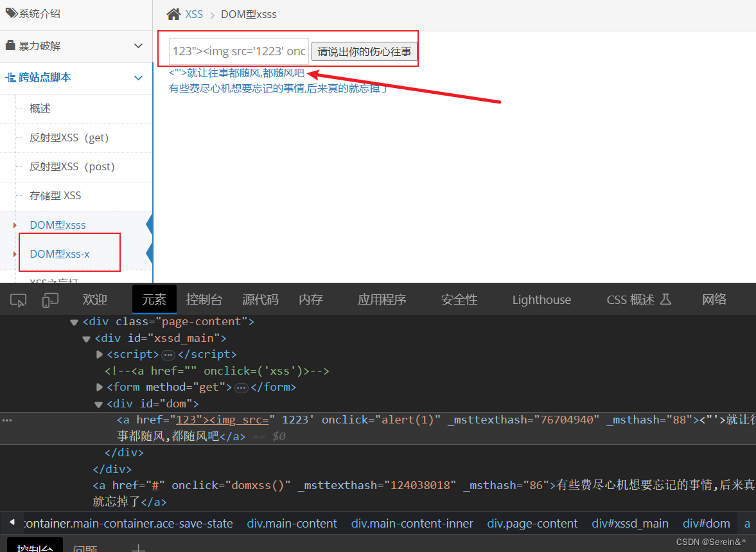The image size is (756, 552).
Task: Click div.main-content in DOM breadcrumb
Action: click(x=292, y=524)
